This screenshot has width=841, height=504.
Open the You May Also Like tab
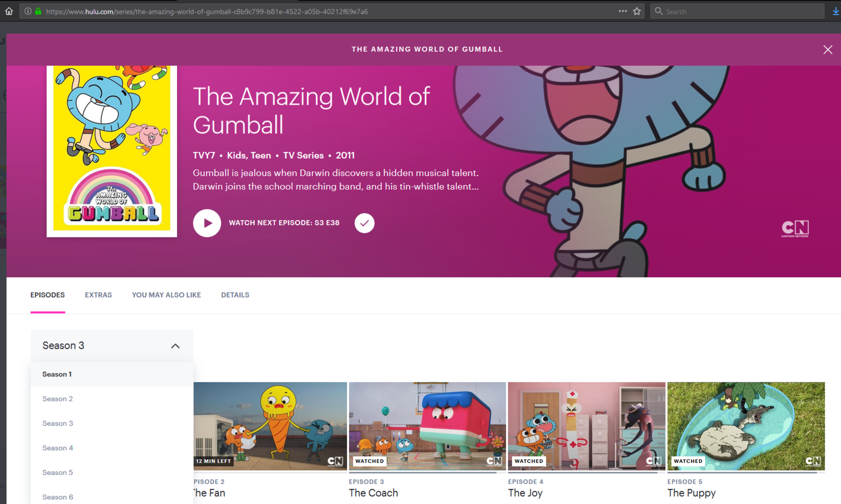point(166,295)
